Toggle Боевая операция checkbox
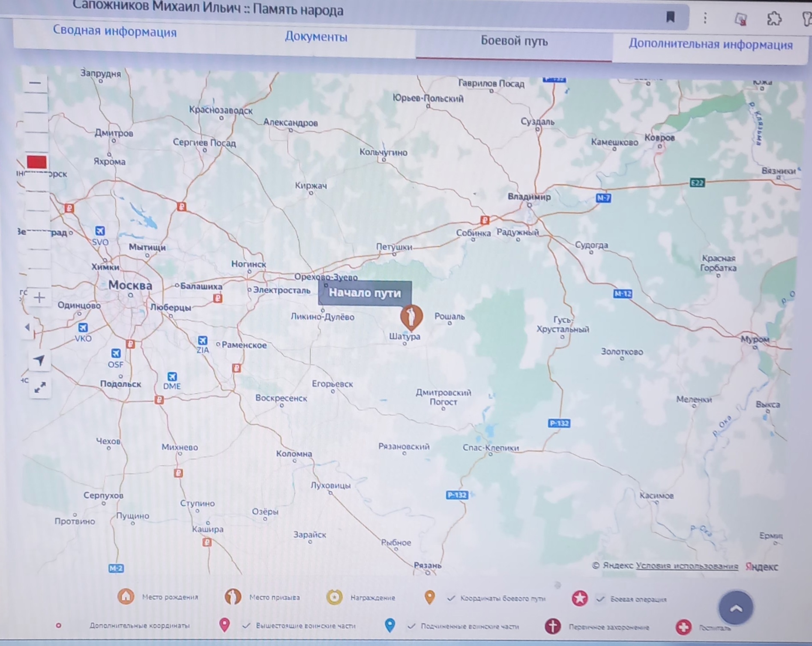This screenshot has width=812, height=646. pyautogui.click(x=601, y=599)
